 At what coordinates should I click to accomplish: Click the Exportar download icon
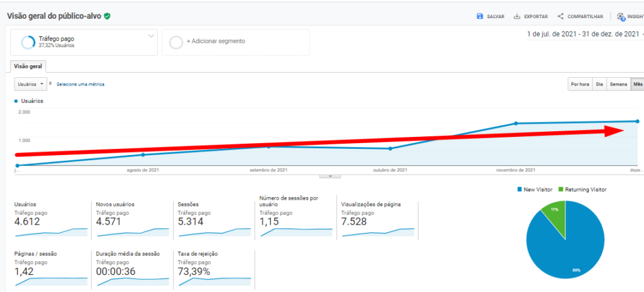[x=517, y=16]
